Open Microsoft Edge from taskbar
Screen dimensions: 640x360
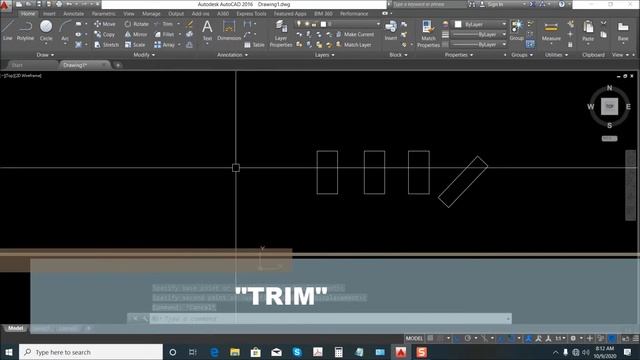214,352
